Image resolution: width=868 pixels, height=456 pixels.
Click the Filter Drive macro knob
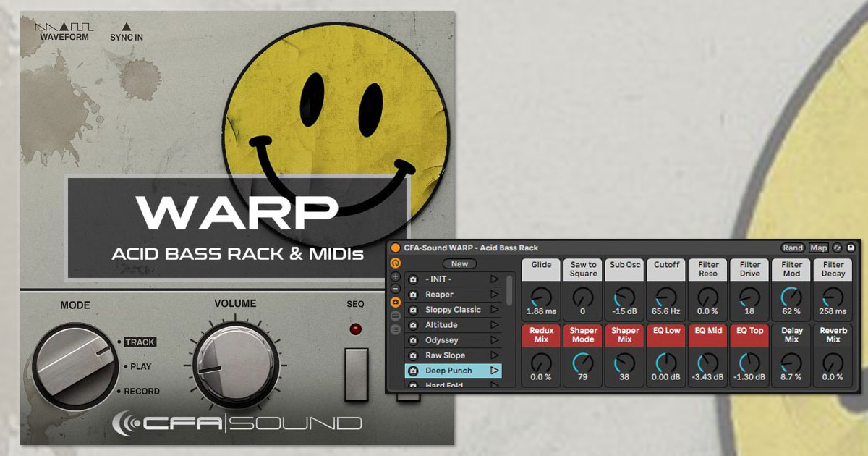tap(750, 297)
